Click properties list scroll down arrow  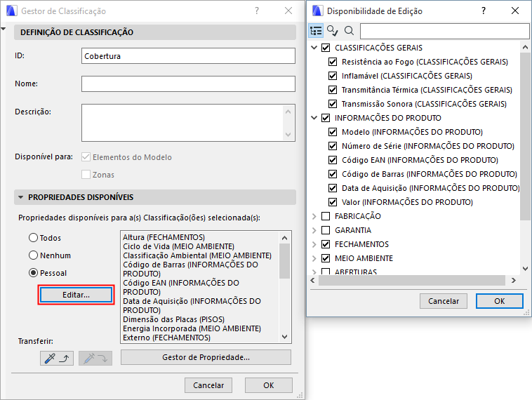click(285, 337)
